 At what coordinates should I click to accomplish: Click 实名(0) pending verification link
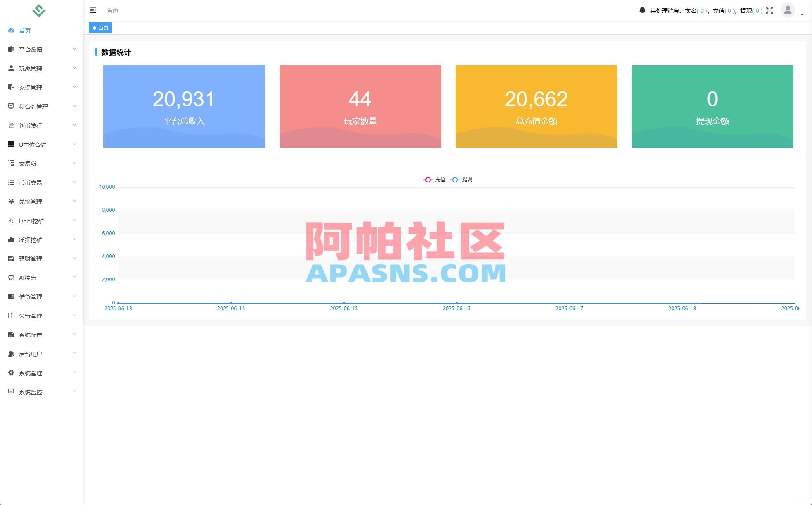[x=695, y=11]
